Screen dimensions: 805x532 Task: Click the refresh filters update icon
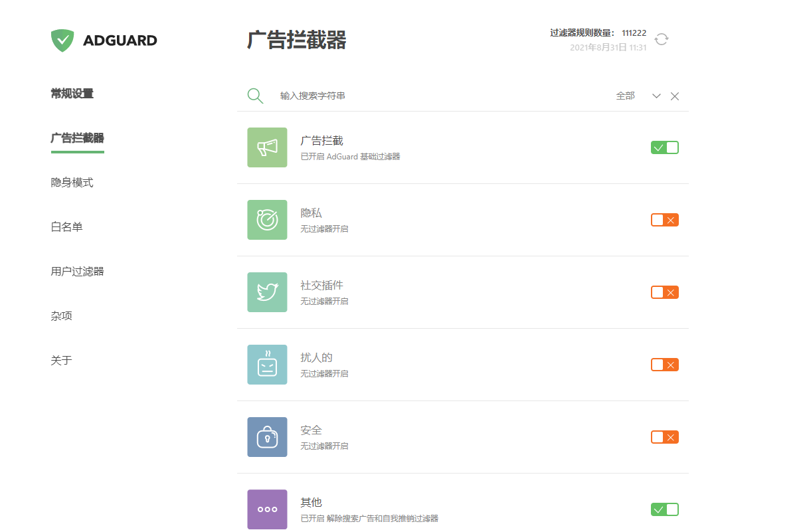pos(662,39)
